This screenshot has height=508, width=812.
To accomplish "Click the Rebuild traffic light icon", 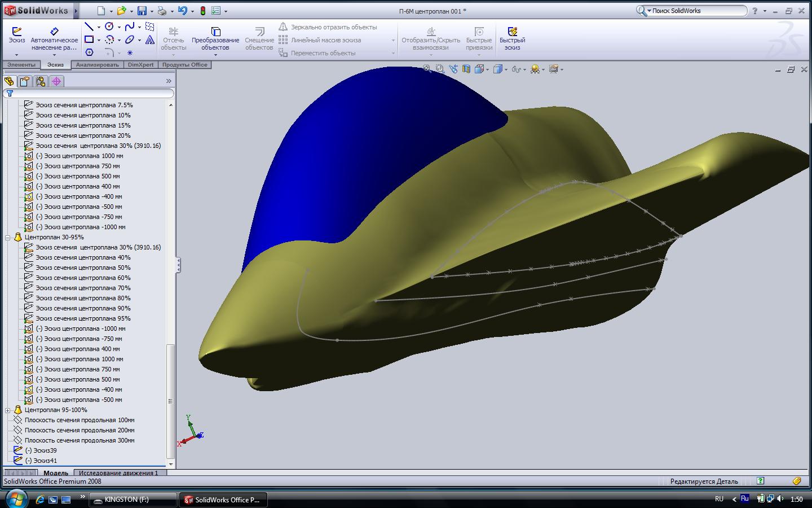I will 202,11.
